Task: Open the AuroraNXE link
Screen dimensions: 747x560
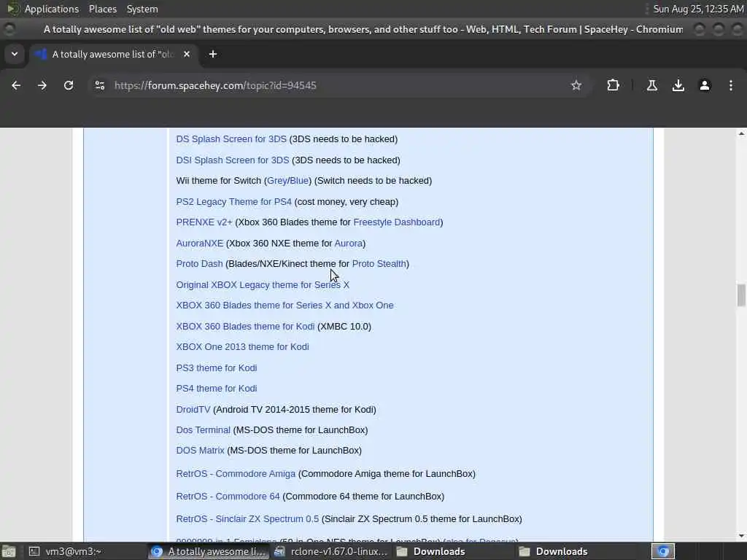Action: click(200, 244)
